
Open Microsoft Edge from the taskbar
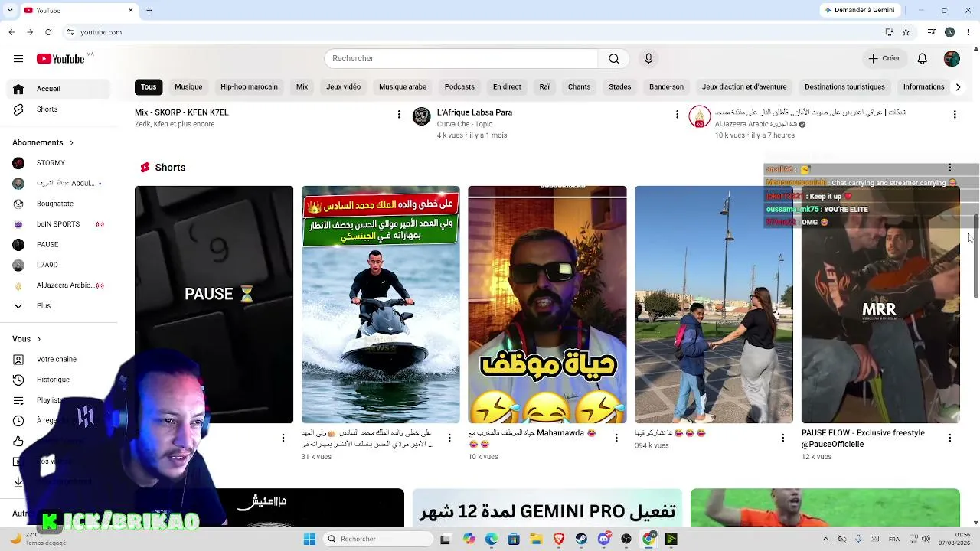[491, 539]
